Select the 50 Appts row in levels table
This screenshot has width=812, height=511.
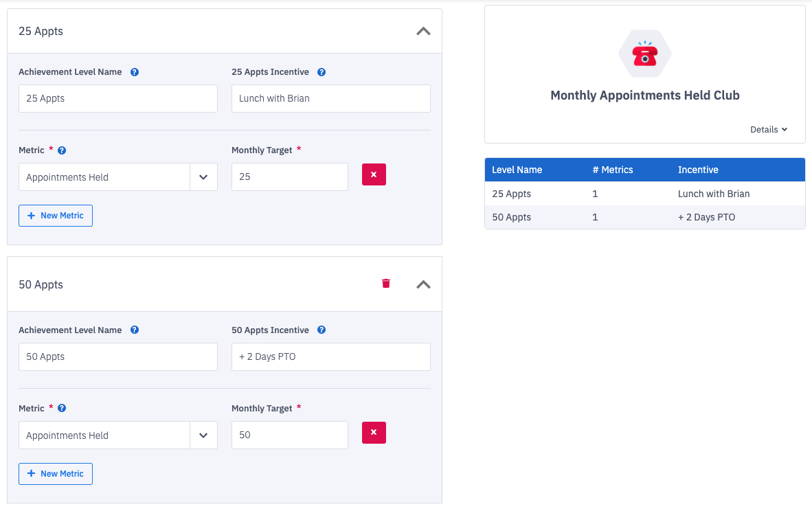point(644,217)
